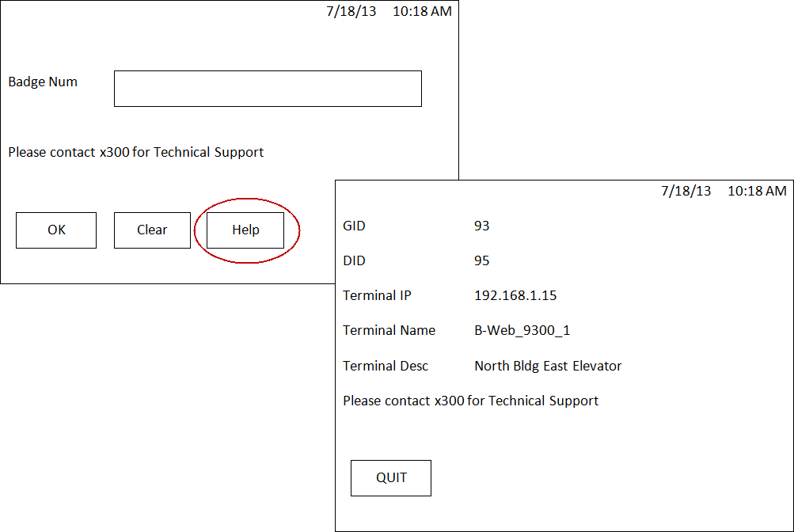This screenshot has width=794, height=532.
Task: Select the GID value 93
Action: coord(481,226)
